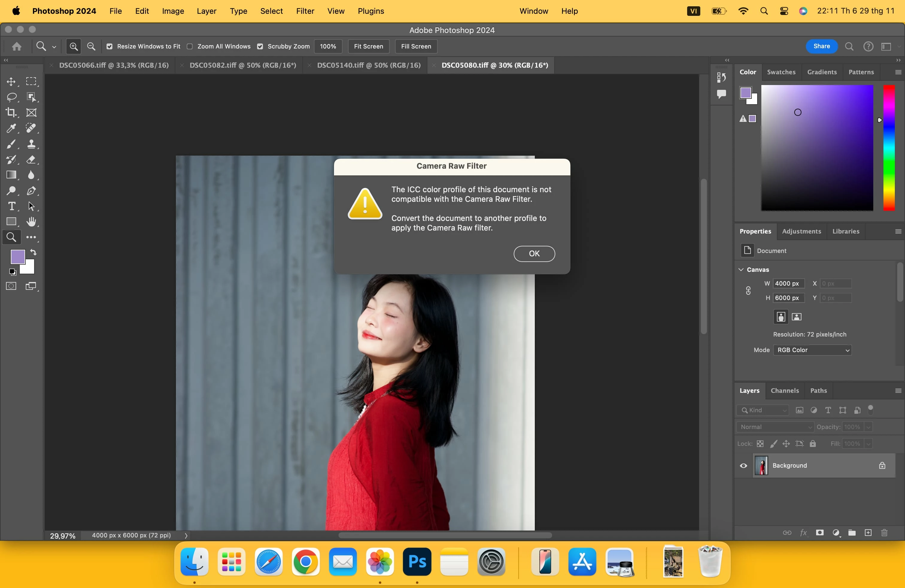This screenshot has height=588, width=905.
Task: Collapse the Canvas section
Action: (x=741, y=270)
